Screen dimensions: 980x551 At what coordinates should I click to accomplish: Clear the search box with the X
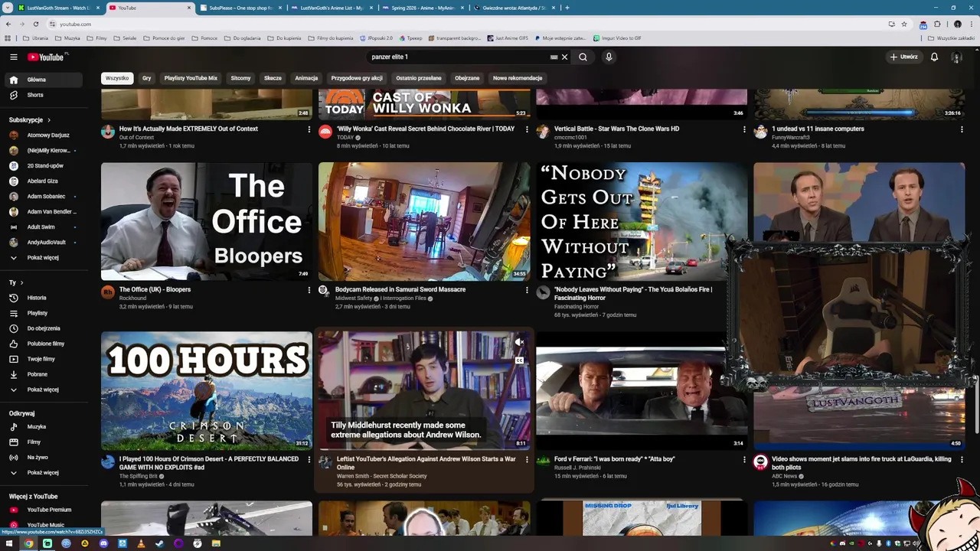point(565,57)
